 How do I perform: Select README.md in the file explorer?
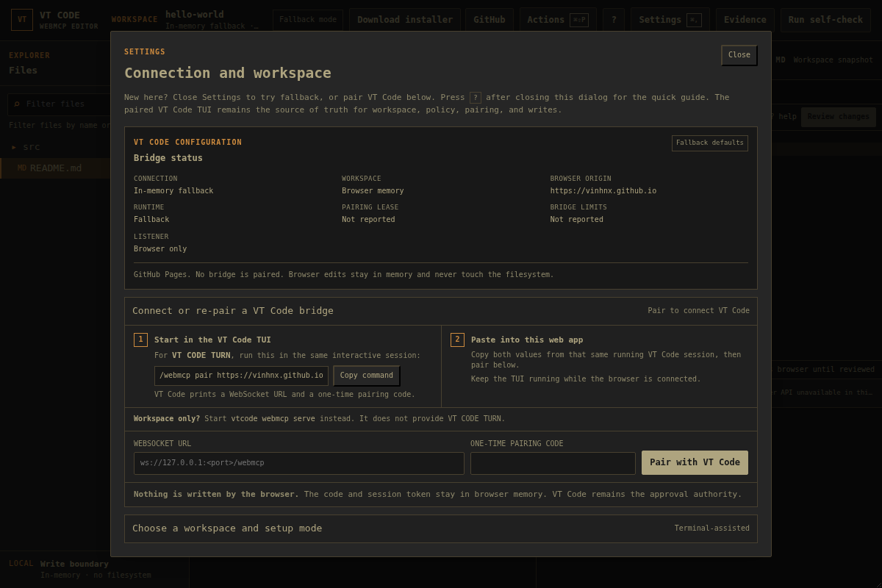pyautogui.click(x=55, y=168)
